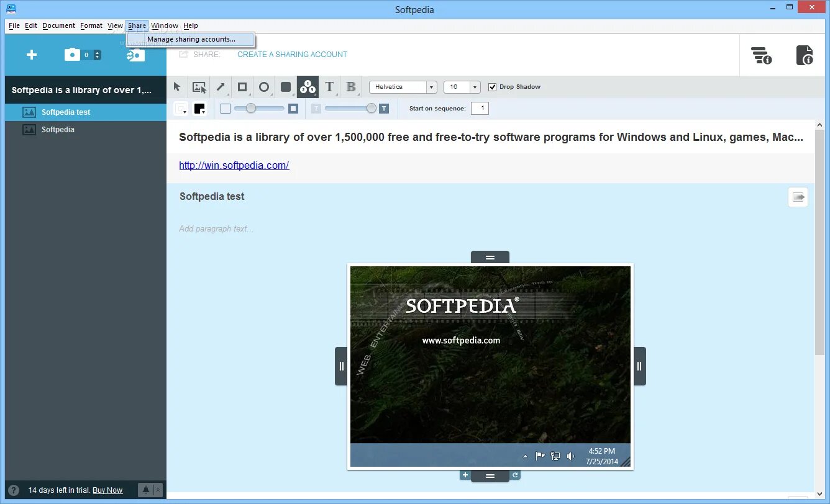Image resolution: width=830 pixels, height=504 pixels.
Task: Select the filled rounded rectangle tool
Action: (x=286, y=87)
